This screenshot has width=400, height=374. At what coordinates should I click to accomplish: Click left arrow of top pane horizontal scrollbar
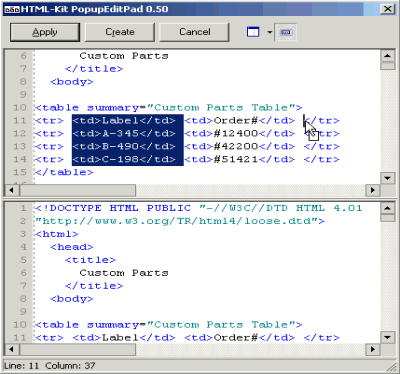click(12, 190)
